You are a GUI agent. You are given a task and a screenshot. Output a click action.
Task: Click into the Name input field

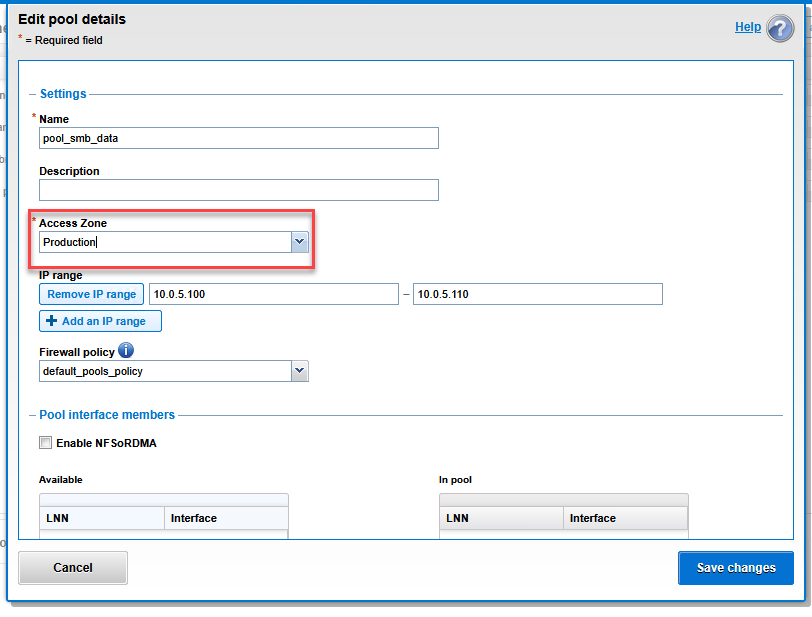[238, 138]
